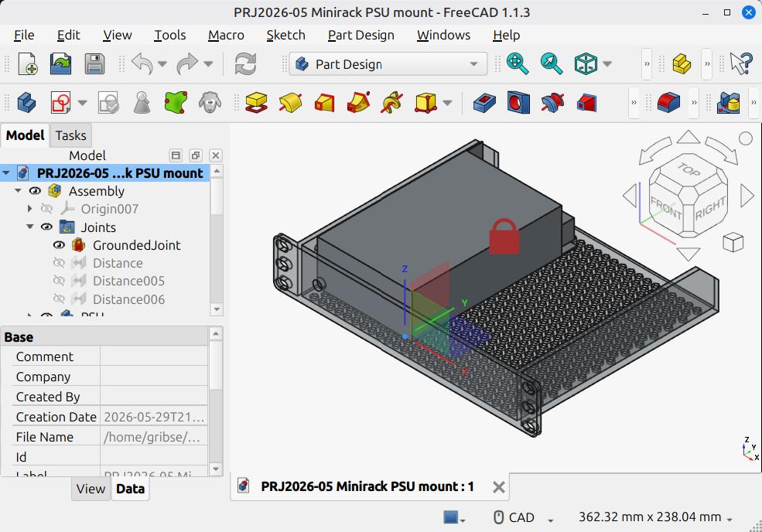Open the CAD navigation style dropdown

524,517
